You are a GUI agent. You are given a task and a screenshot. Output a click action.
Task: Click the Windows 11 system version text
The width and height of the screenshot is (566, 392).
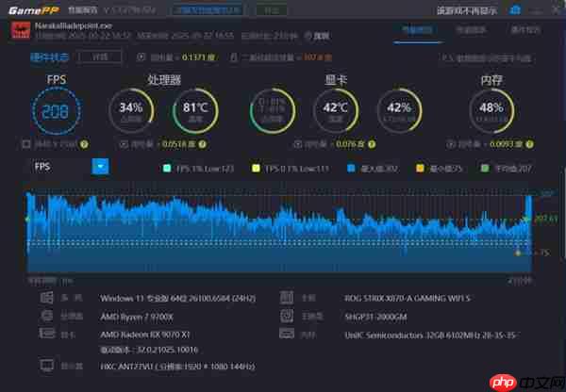pyautogui.click(x=178, y=298)
